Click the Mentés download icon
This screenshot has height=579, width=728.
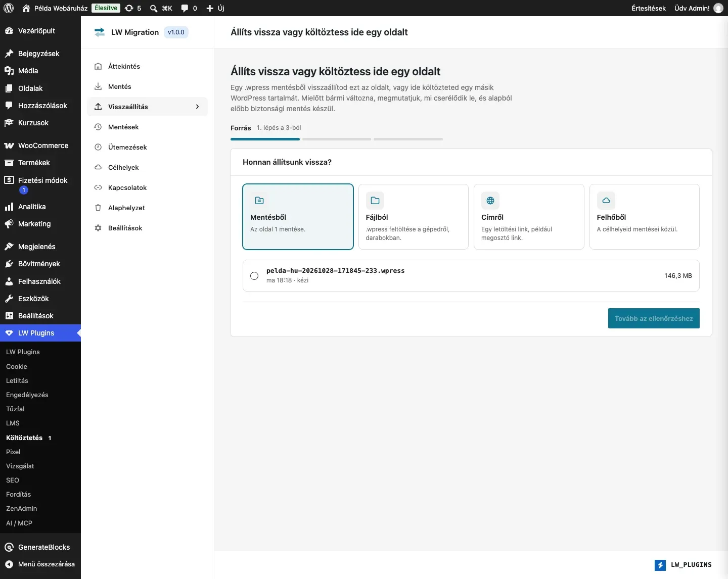click(x=98, y=86)
